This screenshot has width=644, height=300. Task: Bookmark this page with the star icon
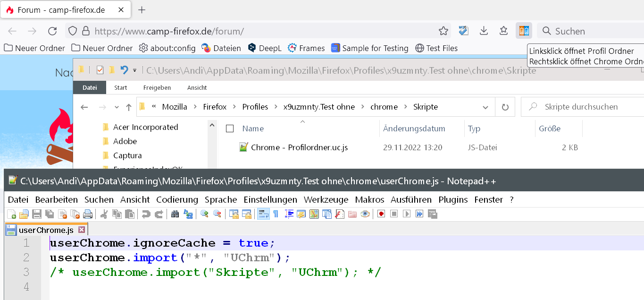click(x=443, y=31)
